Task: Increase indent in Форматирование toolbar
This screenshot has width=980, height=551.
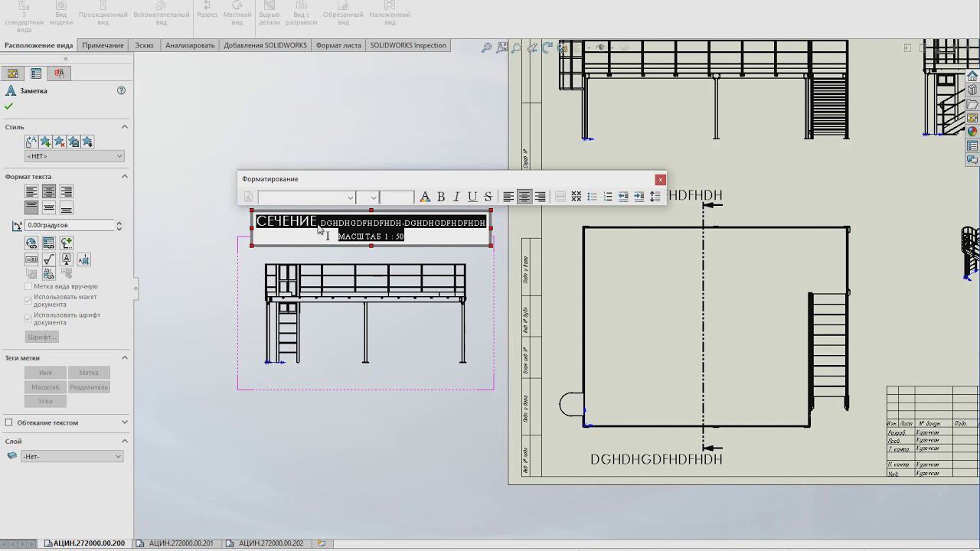Action: pos(639,197)
